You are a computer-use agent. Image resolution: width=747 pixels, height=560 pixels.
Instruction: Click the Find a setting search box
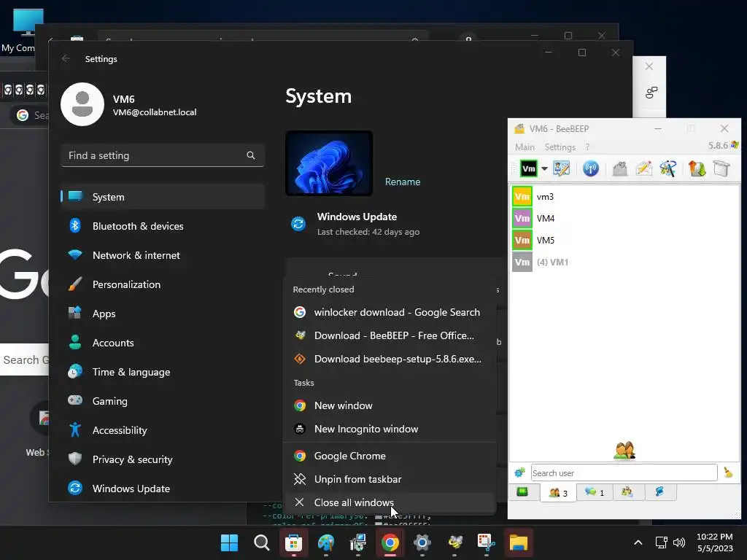(x=163, y=155)
